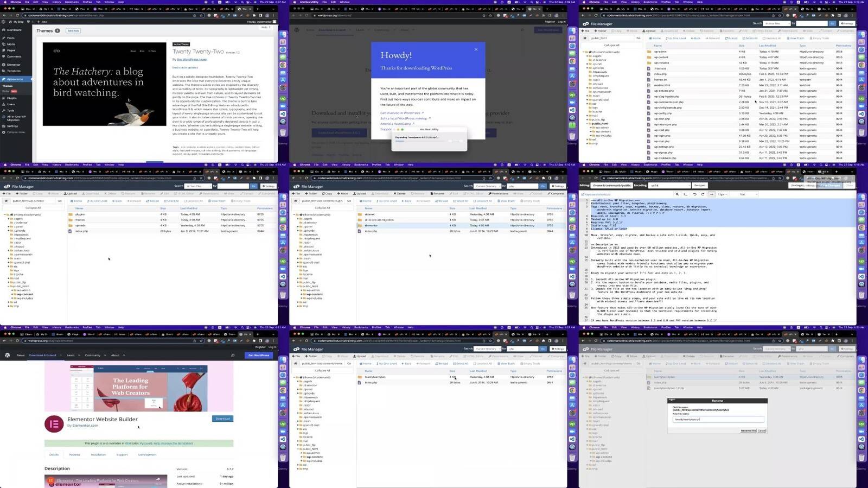Click the undo icon in the editor toolbar

pos(694,194)
